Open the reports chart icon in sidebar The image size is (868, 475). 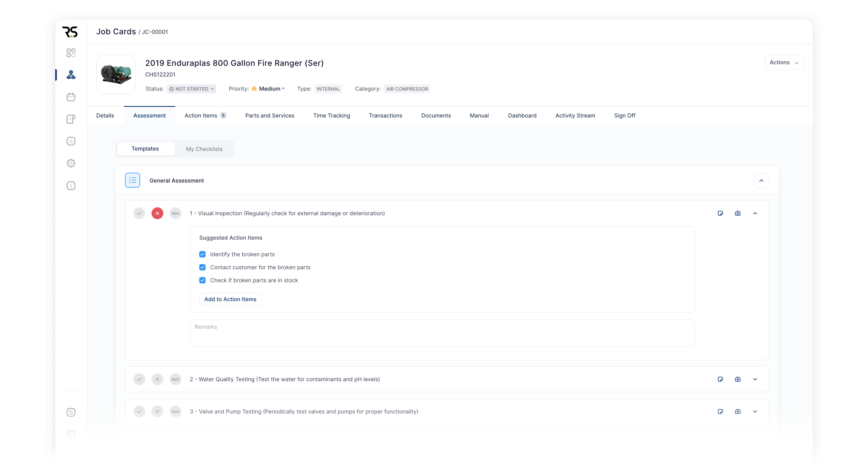[x=71, y=141]
